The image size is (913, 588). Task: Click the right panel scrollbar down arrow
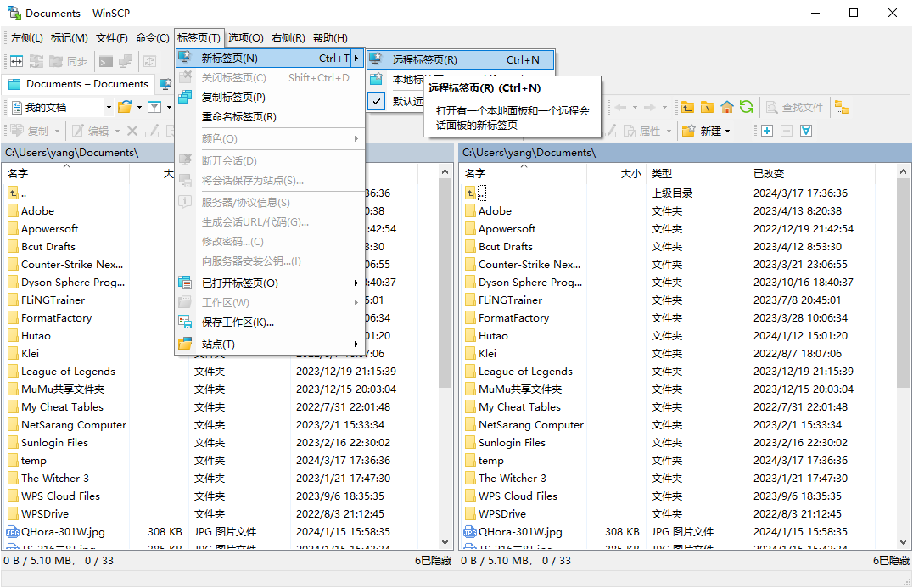(x=903, y=542)
